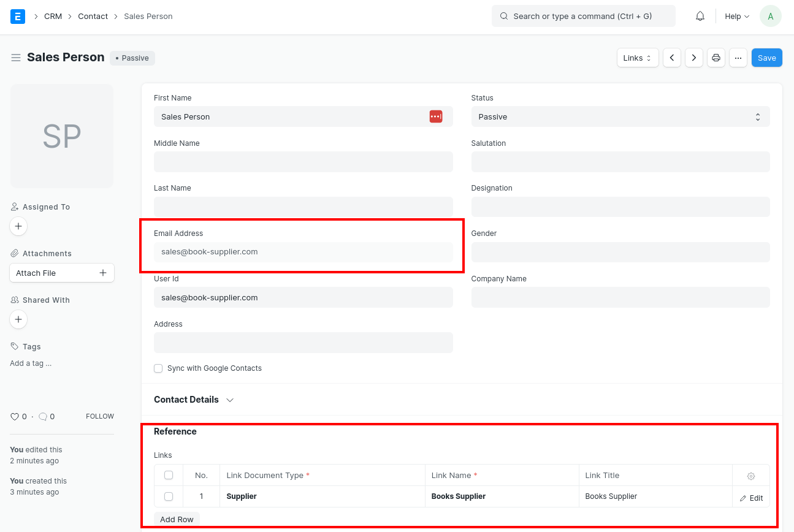
Task: Print the contact document
Action: click(716, 58)
